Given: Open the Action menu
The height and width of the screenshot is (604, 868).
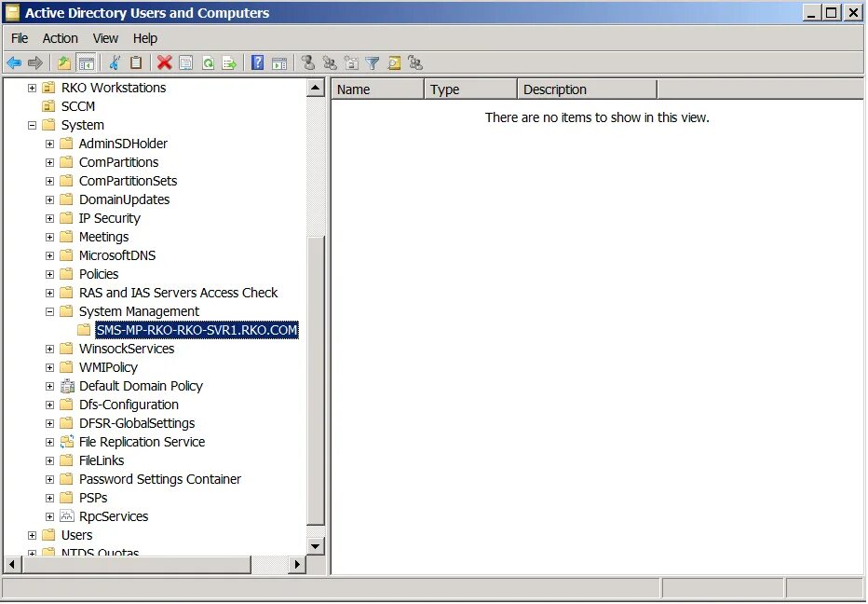Looking at the screenshot, I should pos(61,38).
